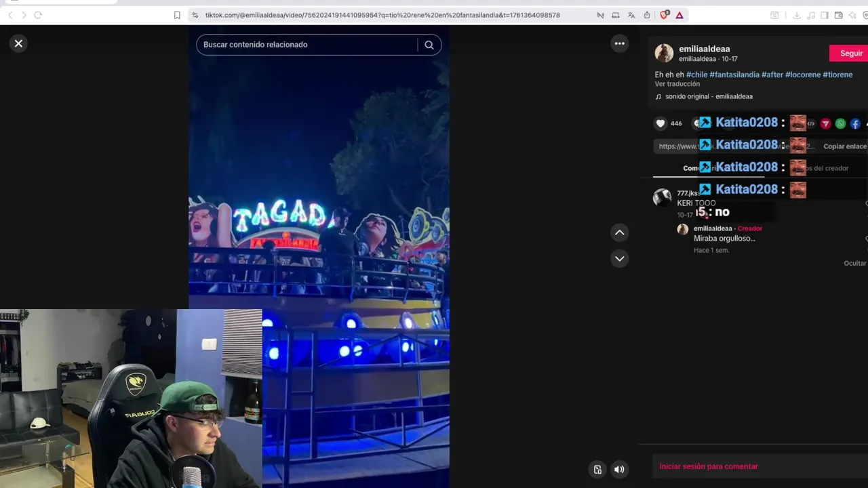Click 'Ver traducción' under the caption
868x488 pixels.
[x=677, y=84]
